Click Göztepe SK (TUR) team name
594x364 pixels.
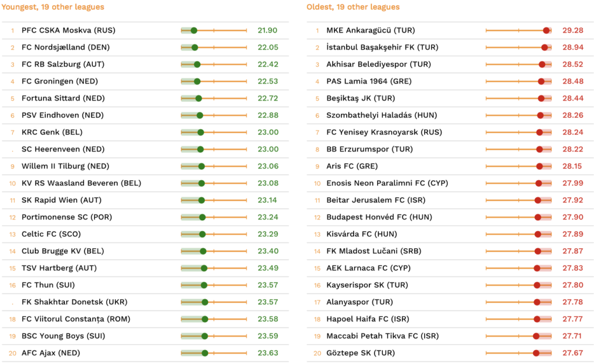[361, 353]
